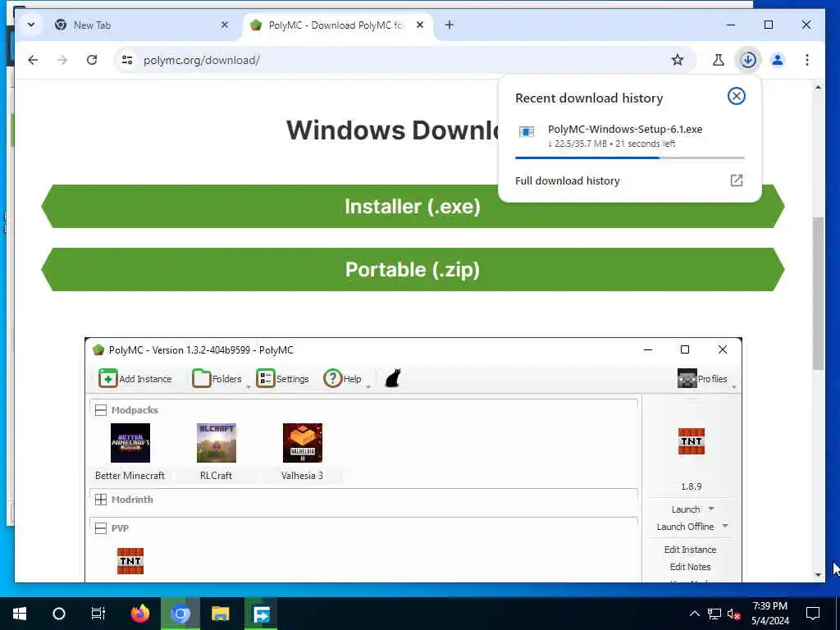
Task: Download the Portable (.zip) button
Action: click(x=413, y=269)
